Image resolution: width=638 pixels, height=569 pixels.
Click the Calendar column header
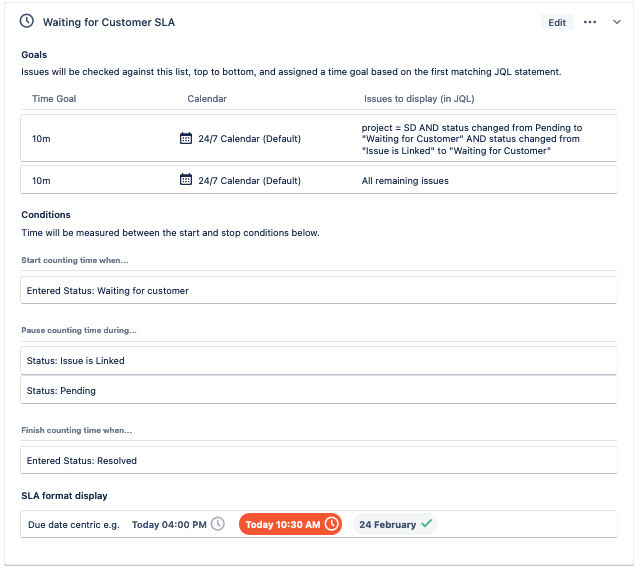click(207, 98)
